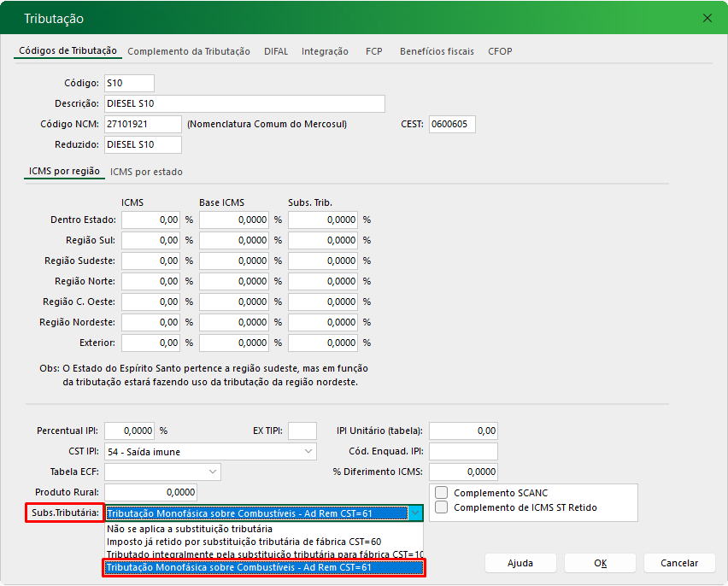Edit Dentro Estado Base ICMS value
This screenshot has width=728, height=586.
[x=234, y=220]
